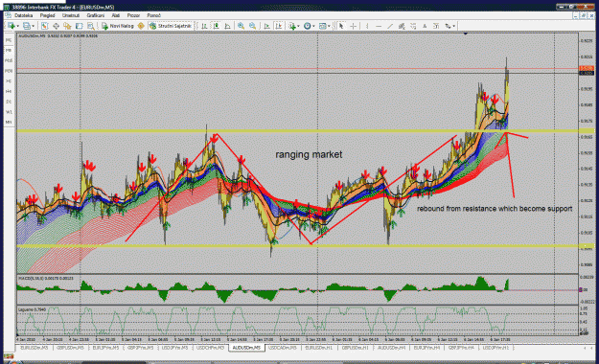Open the Umetnuti menu
Screen dimensions: 599x364
pyautogui.click(x=71, y=15)
